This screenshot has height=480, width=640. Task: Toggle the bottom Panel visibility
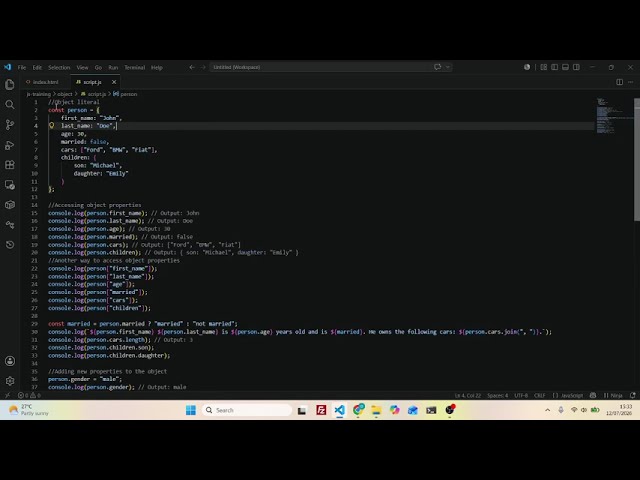coord(565,67)
